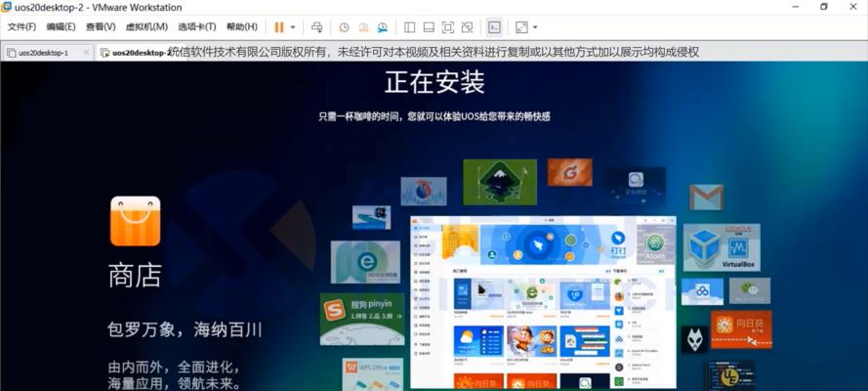Click the stretch guest display icon
Image resolution: width=868 pixels, height=391 pixels.
[521, 27]
